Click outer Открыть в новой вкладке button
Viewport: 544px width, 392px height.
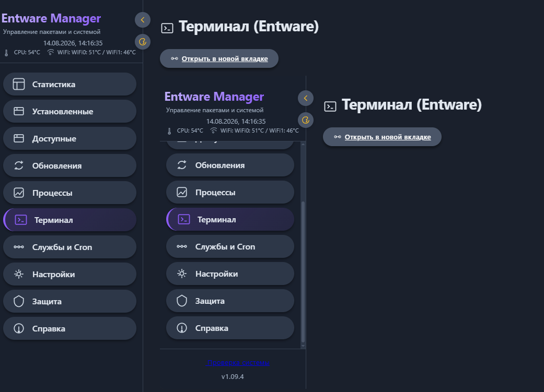(x=219, y=58)
